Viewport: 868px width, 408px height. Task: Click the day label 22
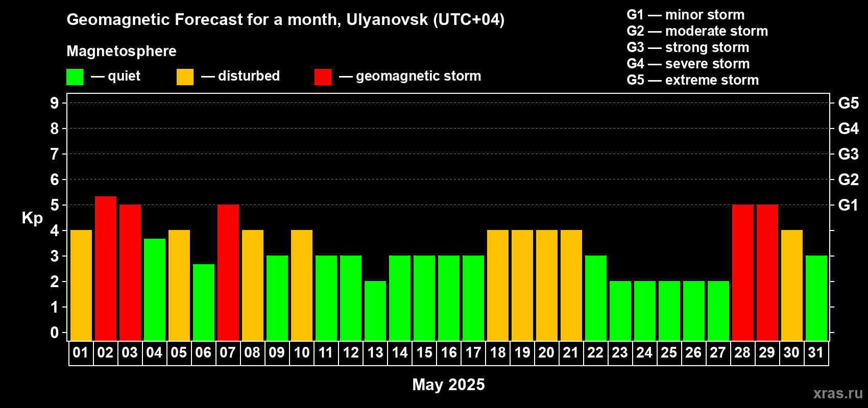[x=595, y=353]
